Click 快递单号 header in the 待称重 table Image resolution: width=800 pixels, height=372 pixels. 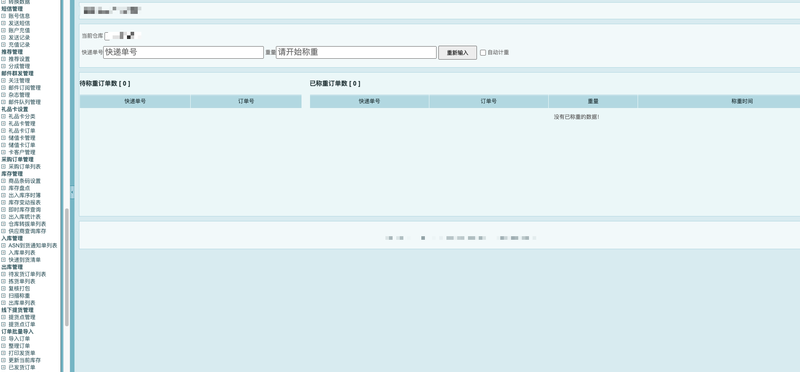[x=135, y=102]
